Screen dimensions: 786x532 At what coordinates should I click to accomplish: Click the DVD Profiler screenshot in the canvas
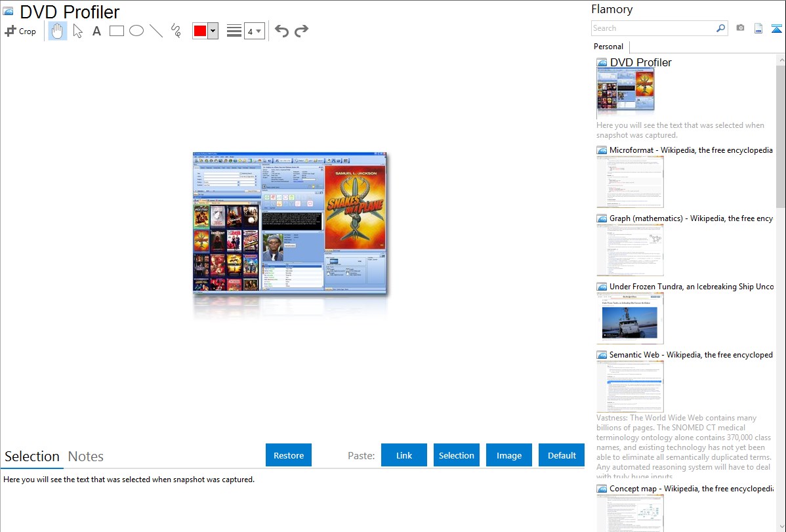290,222
